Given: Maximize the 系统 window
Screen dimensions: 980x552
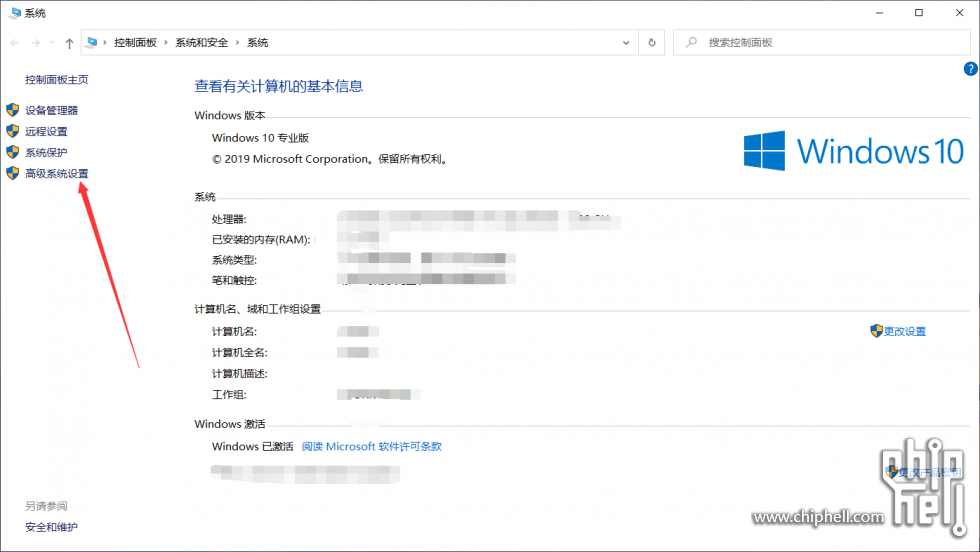Looking at the screenshot, I should [x=919, y=13].
